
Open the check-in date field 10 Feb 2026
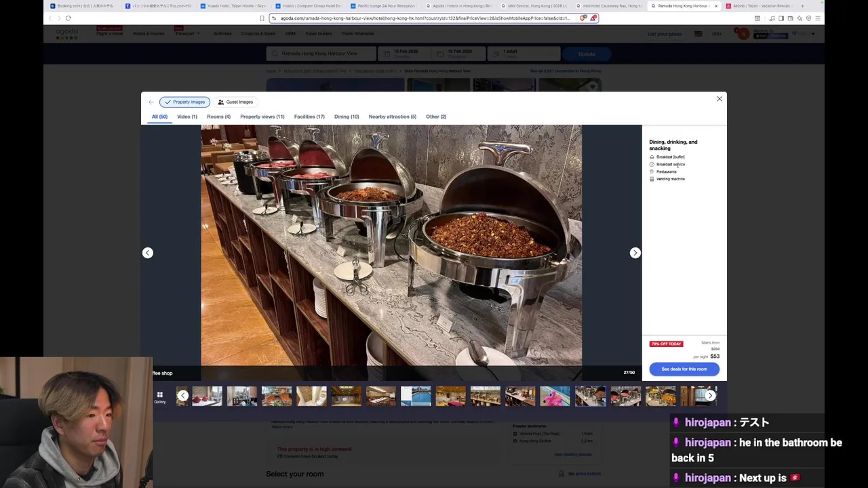tap(404, 54)
